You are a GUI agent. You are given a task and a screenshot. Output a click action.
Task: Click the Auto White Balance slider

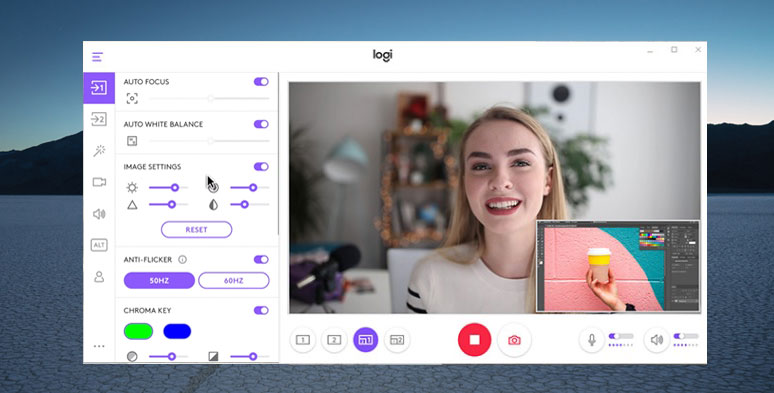[x=209, y=141]
